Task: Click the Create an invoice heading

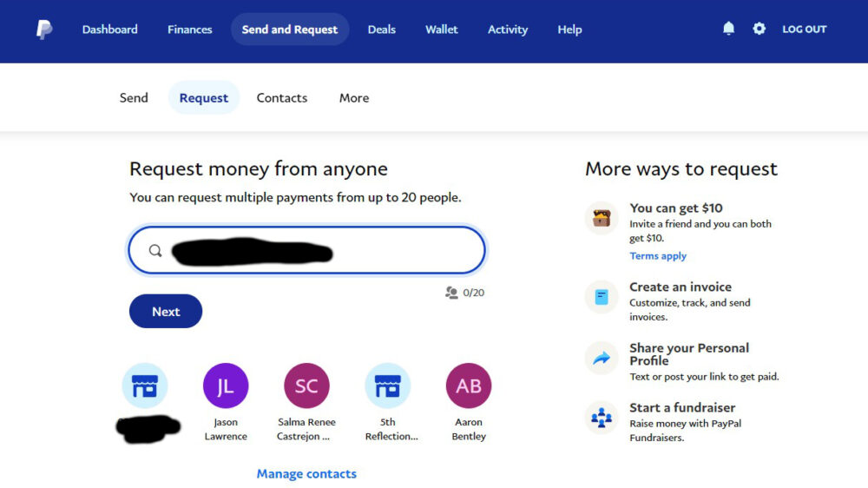Action: 681,287
